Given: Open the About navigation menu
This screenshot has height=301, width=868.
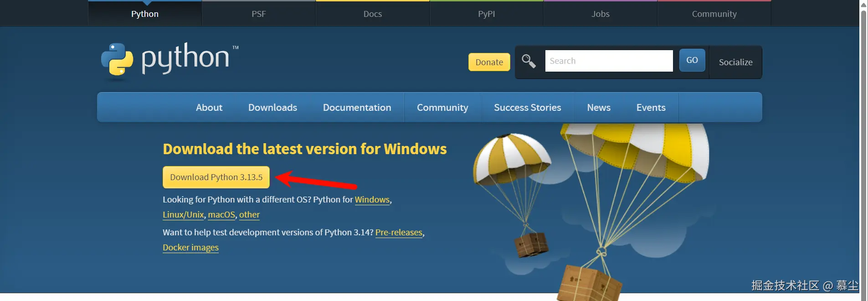Looking at the screenshot, I should [x=209, y=108].
